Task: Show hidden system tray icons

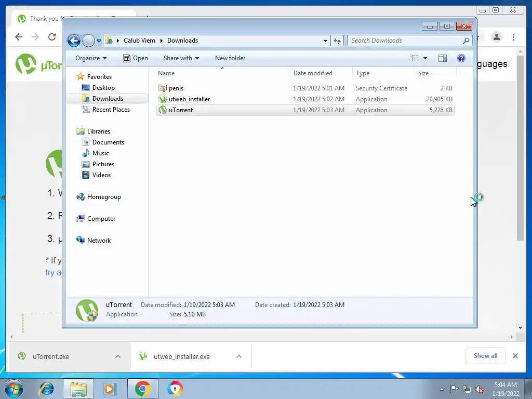Action: pos(442,389)
